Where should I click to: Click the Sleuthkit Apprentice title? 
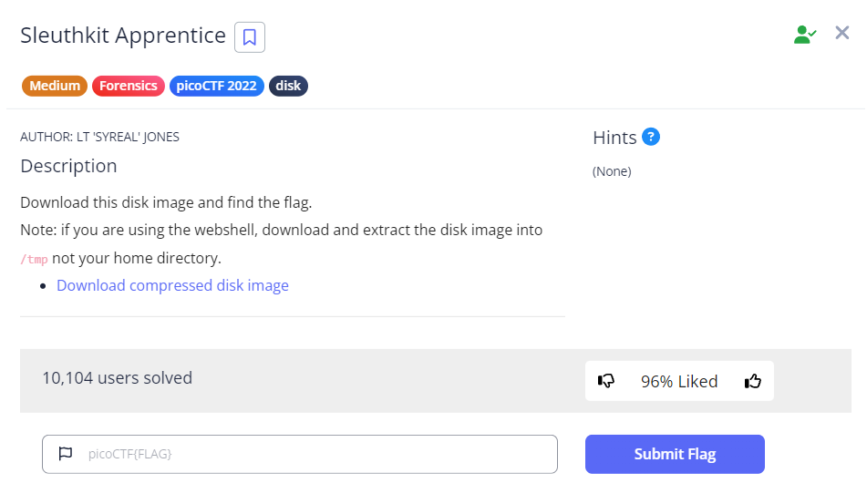(x=123, y=36)
